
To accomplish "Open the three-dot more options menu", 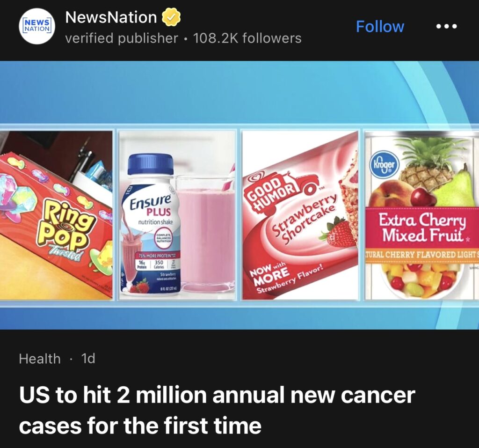I will click(446, 26).
